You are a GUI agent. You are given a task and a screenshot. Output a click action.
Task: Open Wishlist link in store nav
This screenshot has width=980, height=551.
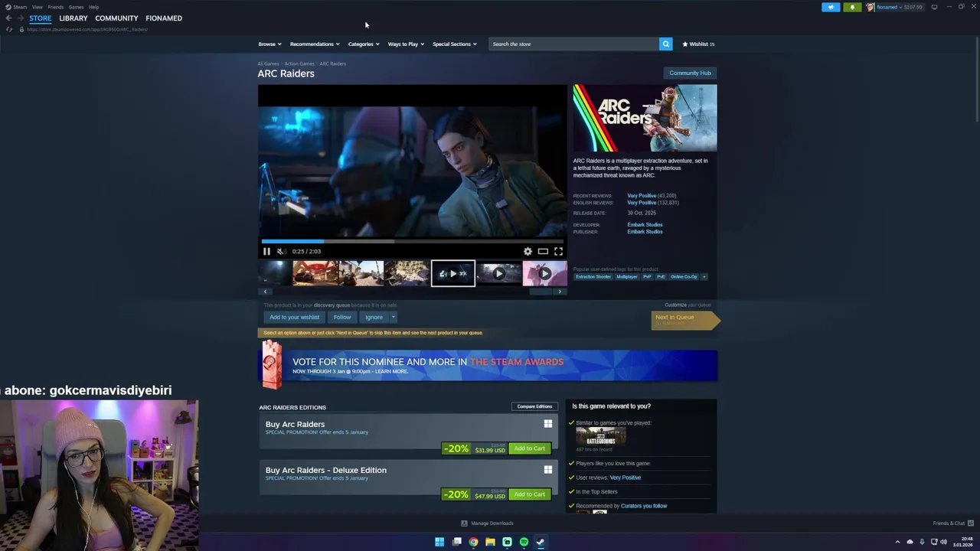coord(698,44)
